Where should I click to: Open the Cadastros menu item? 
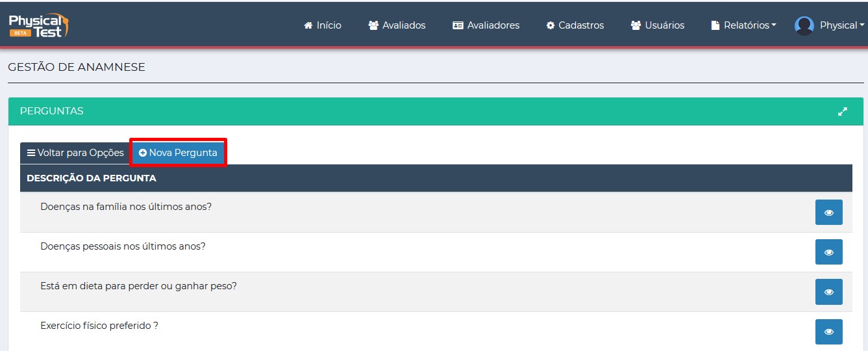[x=581, y=25]
